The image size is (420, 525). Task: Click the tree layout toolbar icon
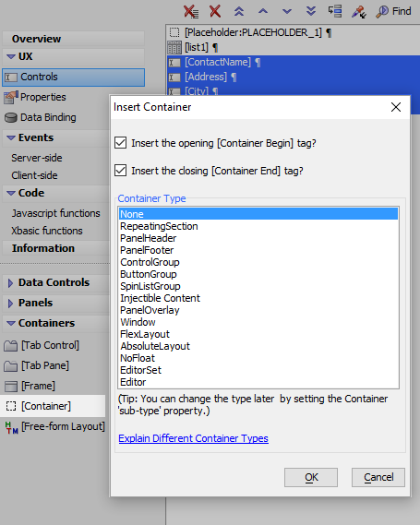[334, 11]
